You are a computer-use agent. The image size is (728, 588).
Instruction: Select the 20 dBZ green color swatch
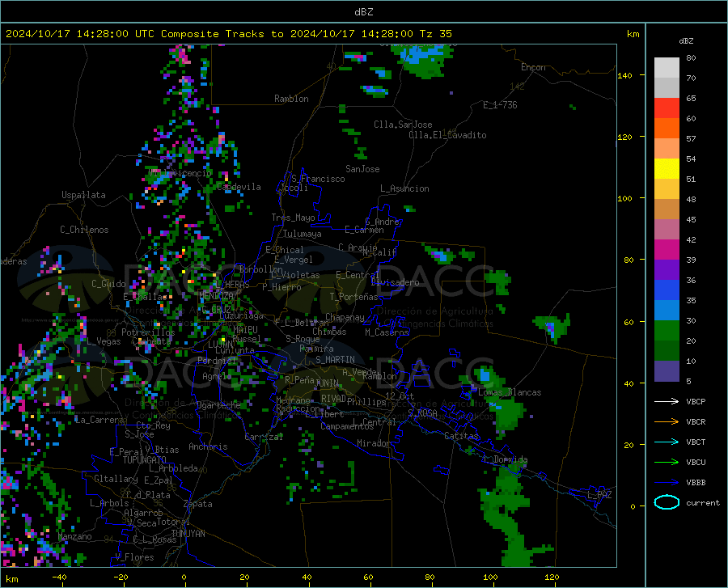click(667, 351)
